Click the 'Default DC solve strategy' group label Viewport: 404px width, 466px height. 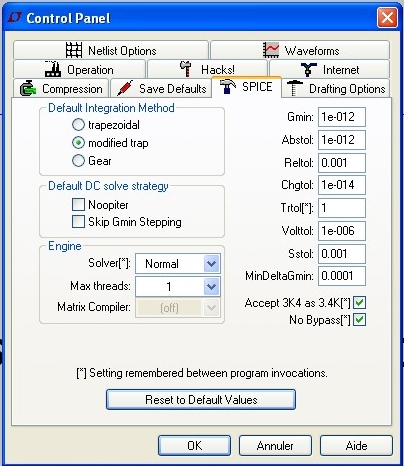click(108, 186)
